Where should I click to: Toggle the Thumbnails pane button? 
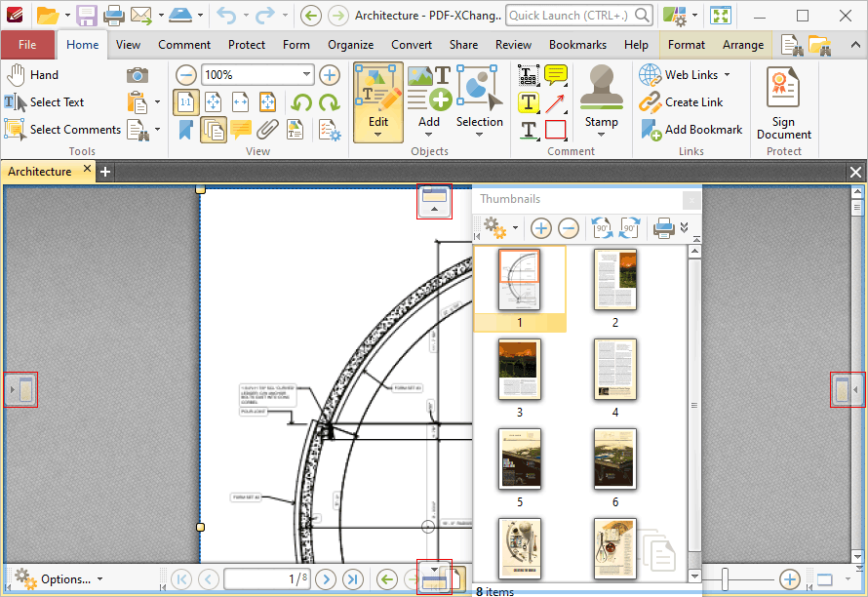click(x=213, y=130)
